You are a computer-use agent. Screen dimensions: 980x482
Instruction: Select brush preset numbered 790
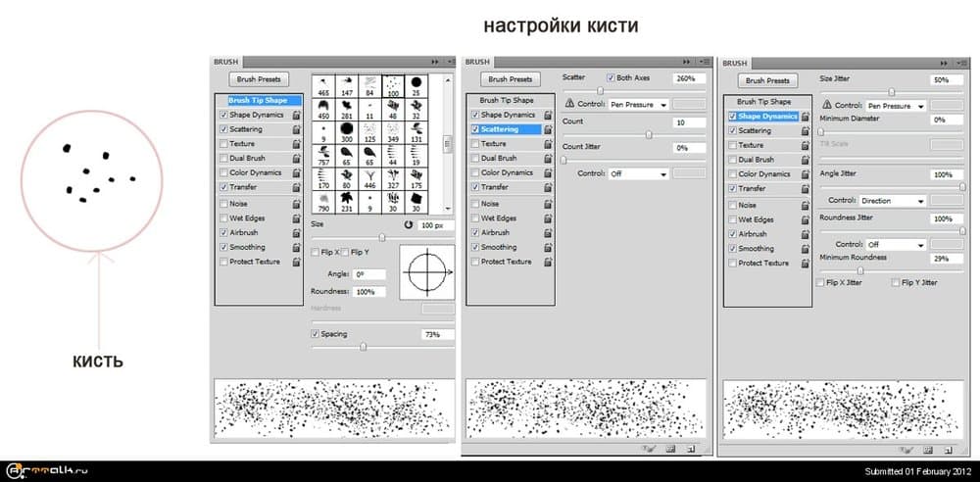point(323,201)
